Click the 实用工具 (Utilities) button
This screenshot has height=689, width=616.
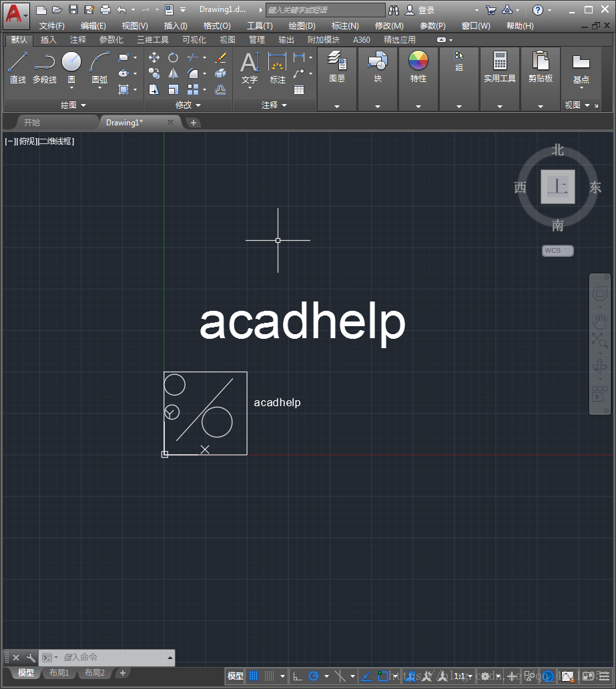tap(500, 67)
